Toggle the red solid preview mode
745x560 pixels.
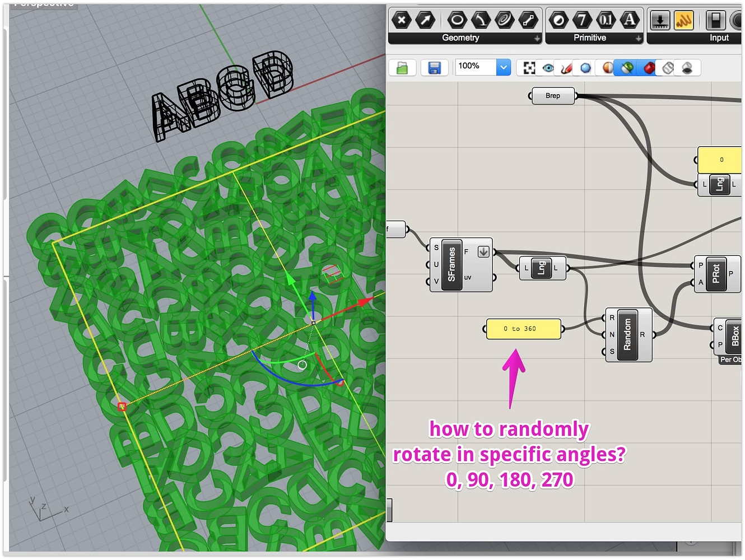point(649,67)
